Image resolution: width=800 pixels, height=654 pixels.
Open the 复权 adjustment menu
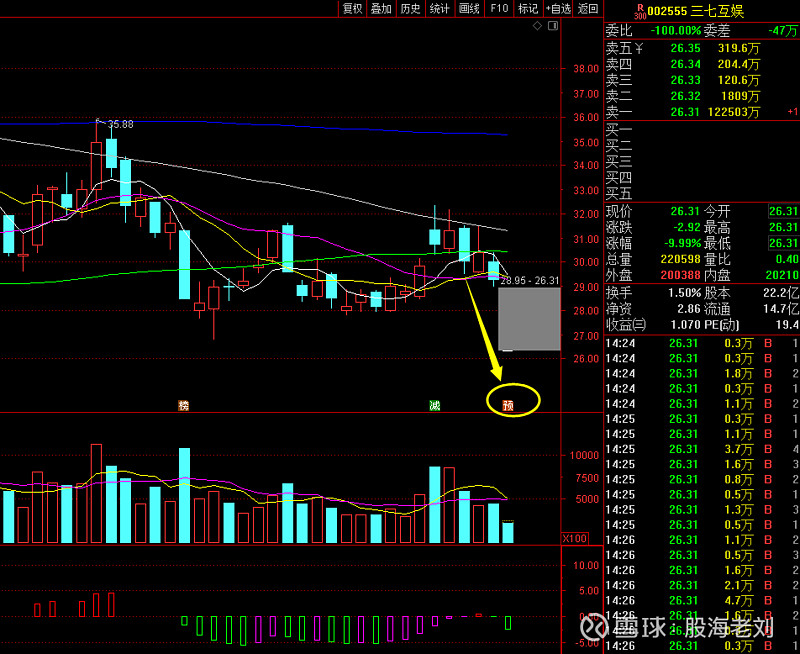coord(352,9)
